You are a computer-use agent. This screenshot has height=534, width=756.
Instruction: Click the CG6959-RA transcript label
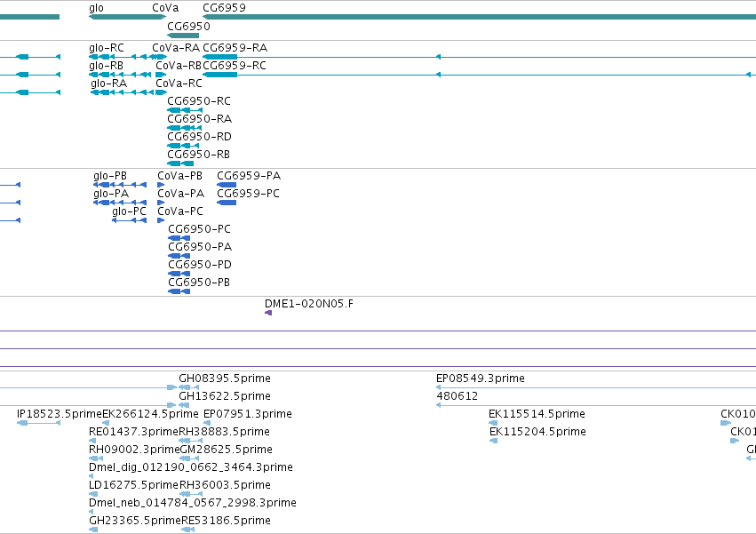[235, 48]
